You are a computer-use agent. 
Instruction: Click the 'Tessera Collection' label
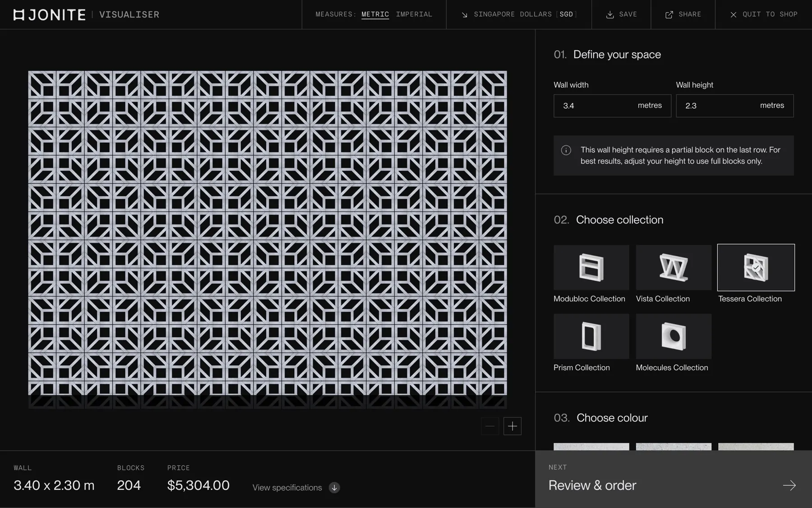click(x=750, y=299)
